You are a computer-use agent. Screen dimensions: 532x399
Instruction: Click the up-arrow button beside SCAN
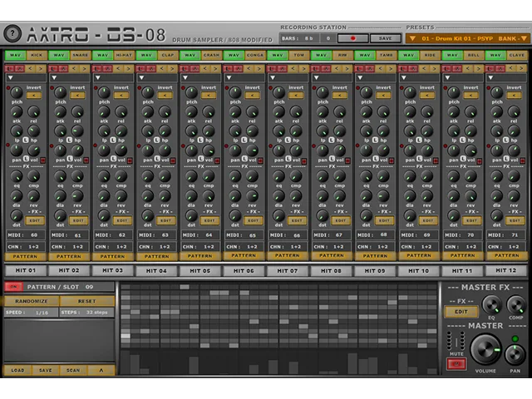[101, 370]
